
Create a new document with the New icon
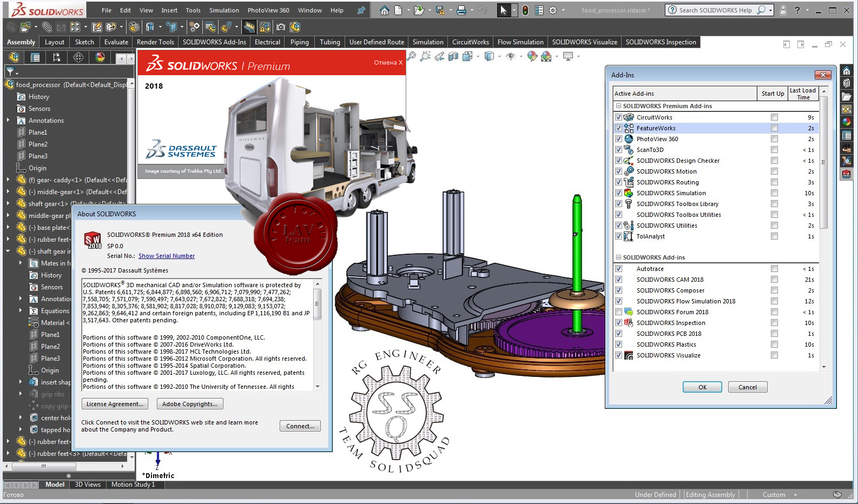(x=399, y=10)
